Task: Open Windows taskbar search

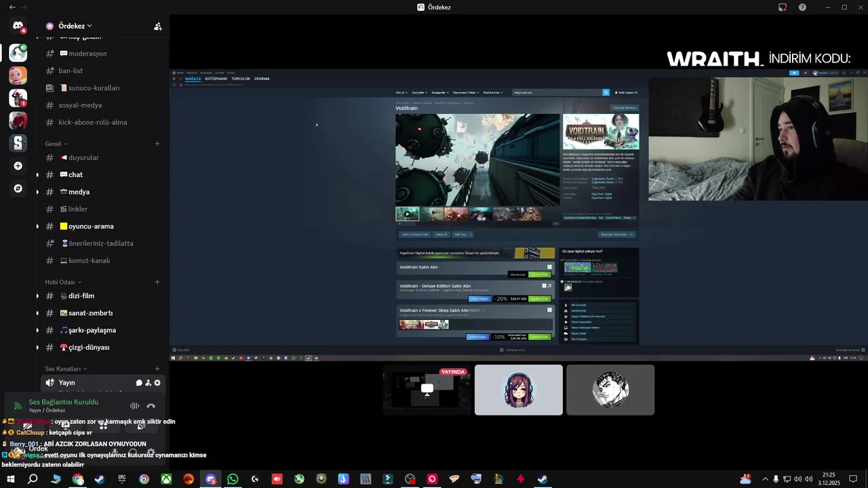Action: pyautogui.click(x=33, y=479)
